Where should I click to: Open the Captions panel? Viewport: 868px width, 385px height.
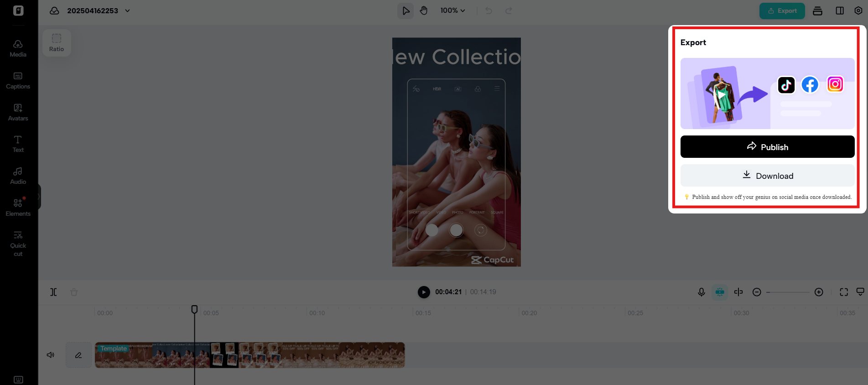[x=18, y=80]
